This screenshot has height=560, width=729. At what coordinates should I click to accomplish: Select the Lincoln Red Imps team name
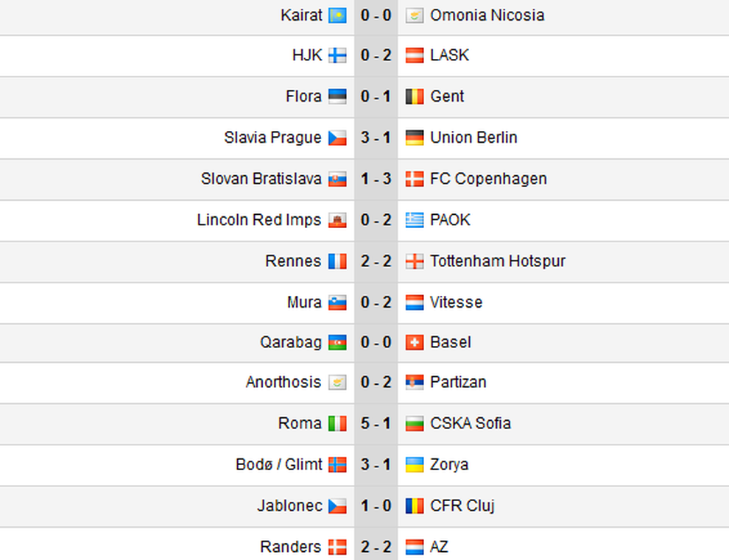pos(259,220)
